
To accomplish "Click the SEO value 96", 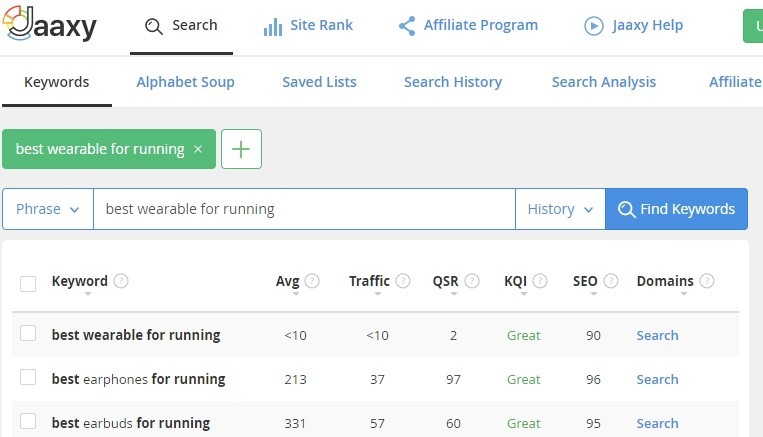I will click(593, 379).
